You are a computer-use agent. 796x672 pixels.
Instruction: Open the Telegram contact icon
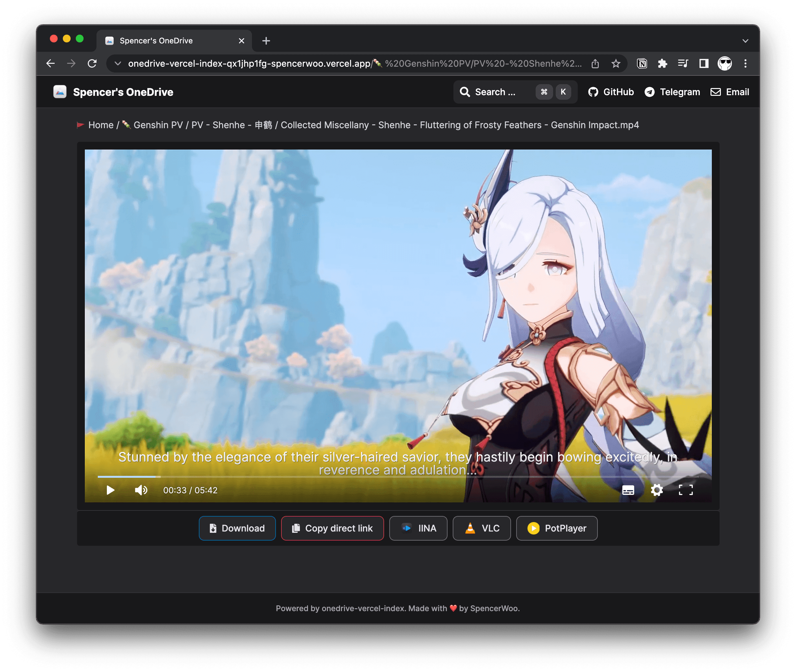650,92
